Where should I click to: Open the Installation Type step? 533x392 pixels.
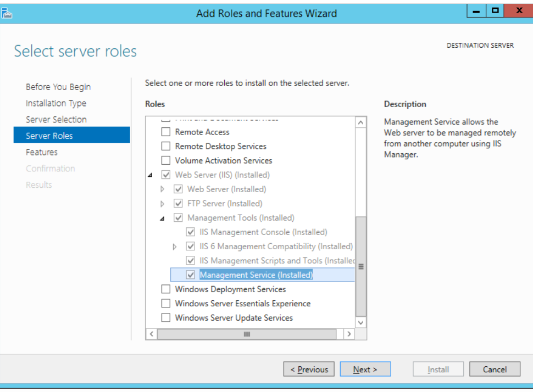(56, 103)
